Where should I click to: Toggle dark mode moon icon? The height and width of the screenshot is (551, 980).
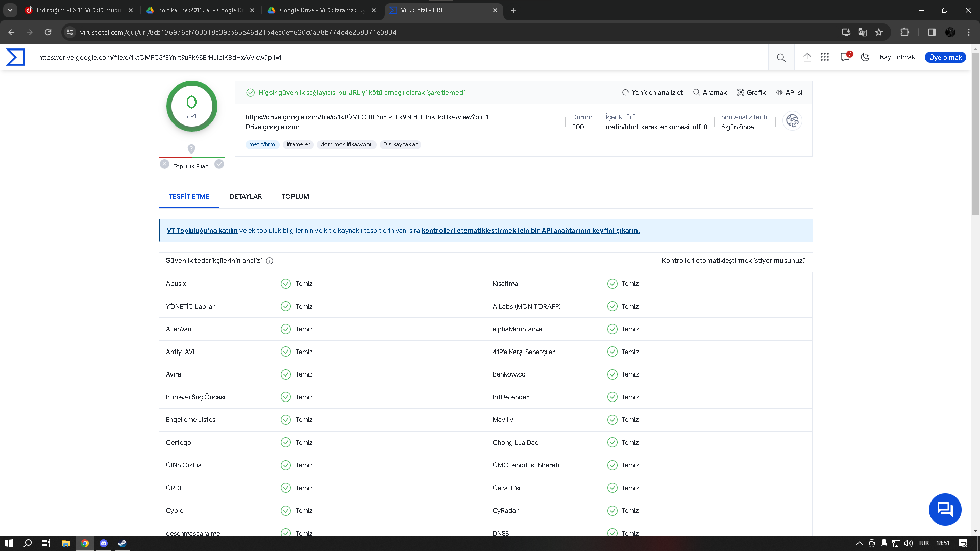click(865, 57)
